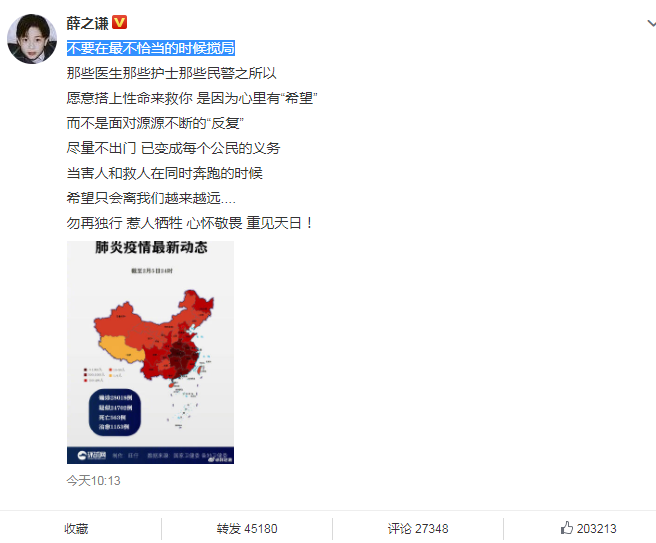
Task: Expand the post options chevron
Action: pos(651,23)
